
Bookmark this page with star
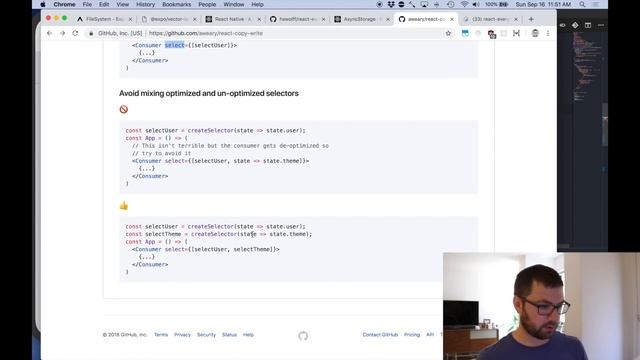tap(448, 33)
